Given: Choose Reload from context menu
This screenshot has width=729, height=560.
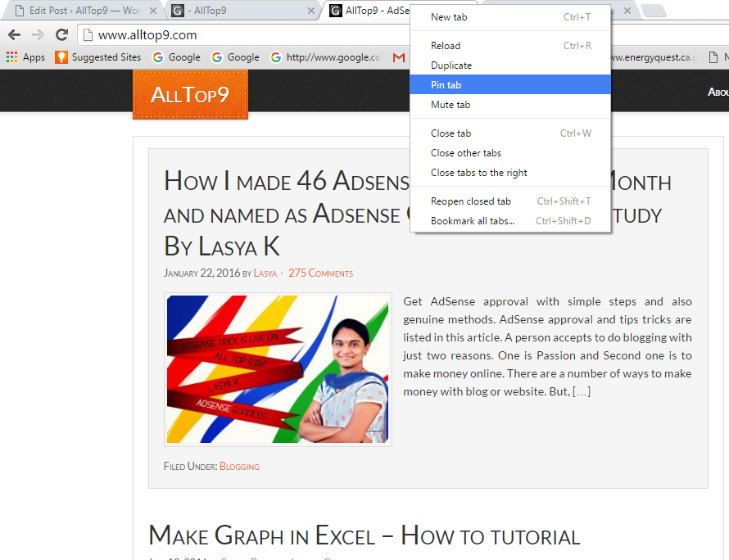Looking at the screenshot, I should 510,46.
